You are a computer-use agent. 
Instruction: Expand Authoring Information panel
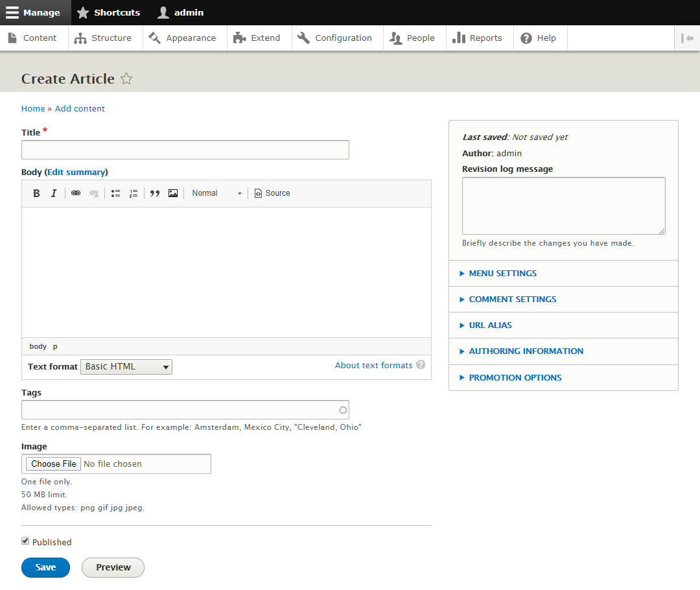click(x=526, y=351)
